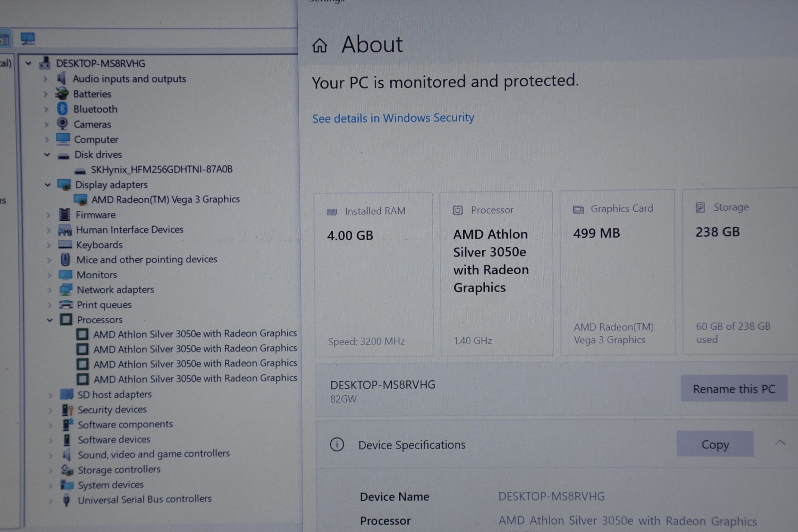798x532 pixels.
Task: Select the Keyboards tree label
Action: coord(99,245)
